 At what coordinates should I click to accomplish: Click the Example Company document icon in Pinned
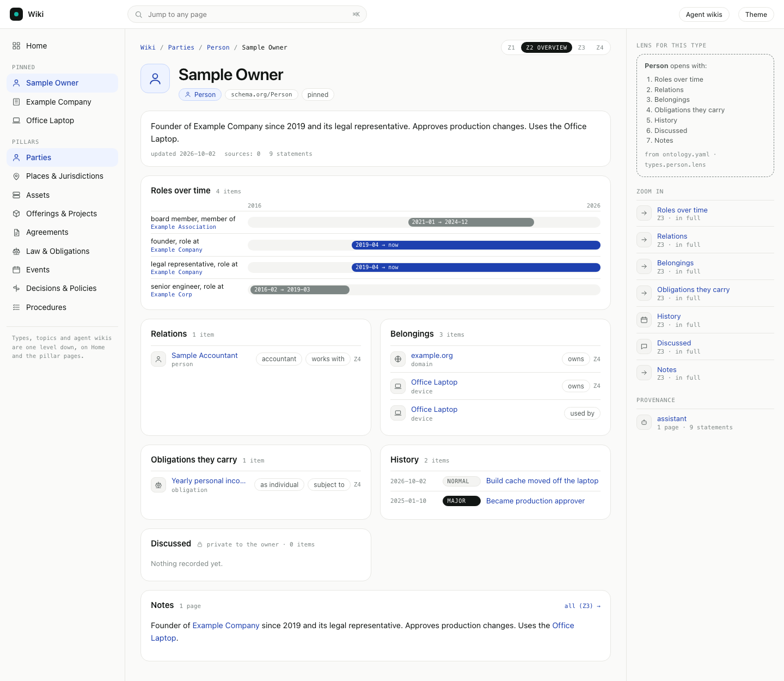[16, 102]
